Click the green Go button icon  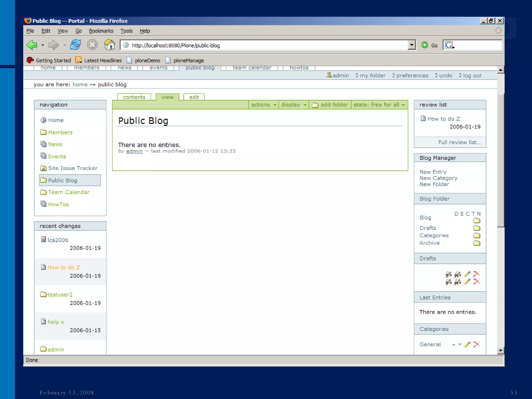pyautogui.click(x=425, y=45)
